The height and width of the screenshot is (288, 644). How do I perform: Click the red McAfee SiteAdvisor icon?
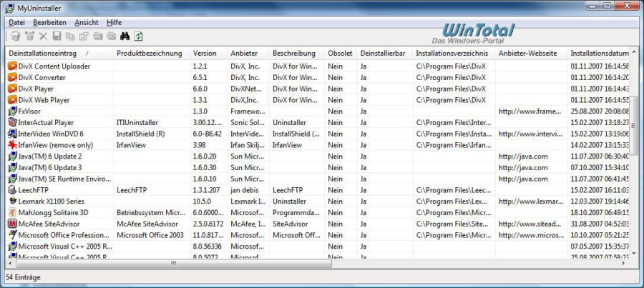point(12,224)
